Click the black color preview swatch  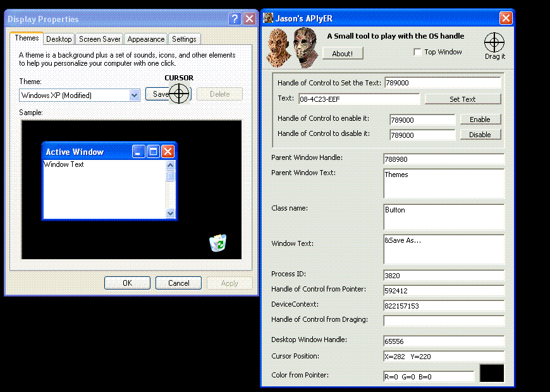492,373
